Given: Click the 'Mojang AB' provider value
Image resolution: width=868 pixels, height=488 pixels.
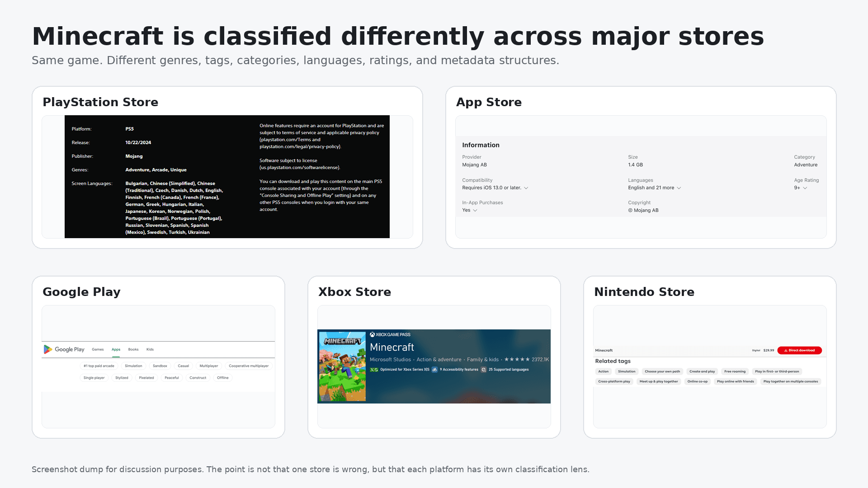Looking at the screenshot, I should click(474, 165).
